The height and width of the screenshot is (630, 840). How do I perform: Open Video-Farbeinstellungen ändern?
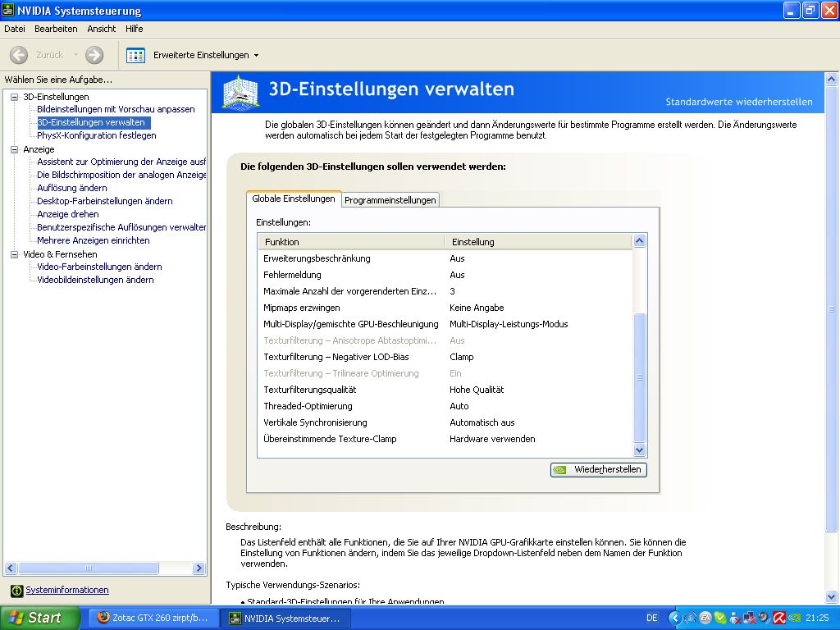tap(99, 267)
